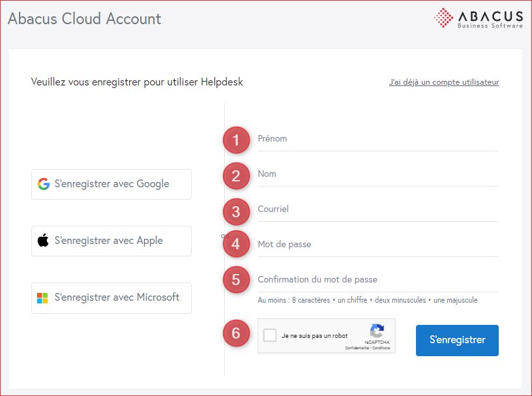Click the Abacus Business Software logo
532x396 pixels.
479,18
